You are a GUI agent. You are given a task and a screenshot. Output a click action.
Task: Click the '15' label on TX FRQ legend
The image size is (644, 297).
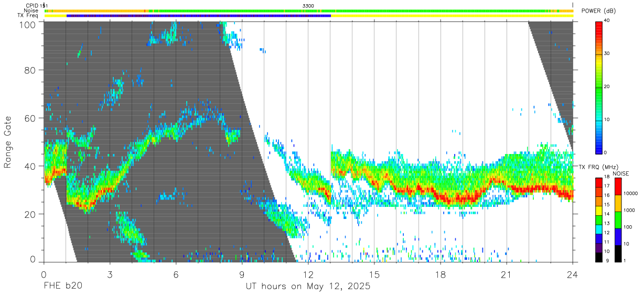pyautogui.click(x=607, y=205)
